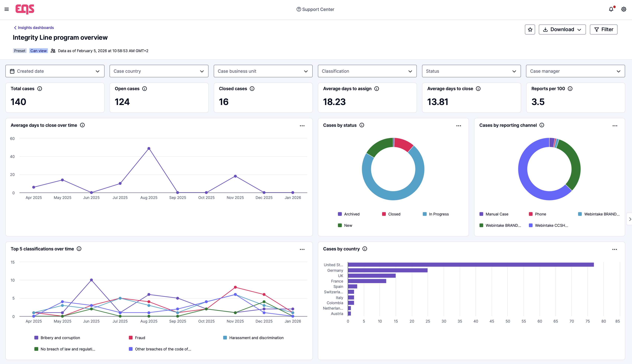Expand the Created date filter
Image resolution: width=632 pixels, height=364 pixels.
(55, 71)
